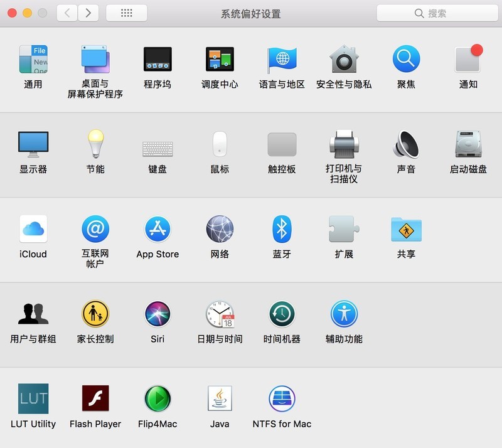Go back using the left arrow
Viewport: 502px width, 448px height.
click(x=67, y=13)
